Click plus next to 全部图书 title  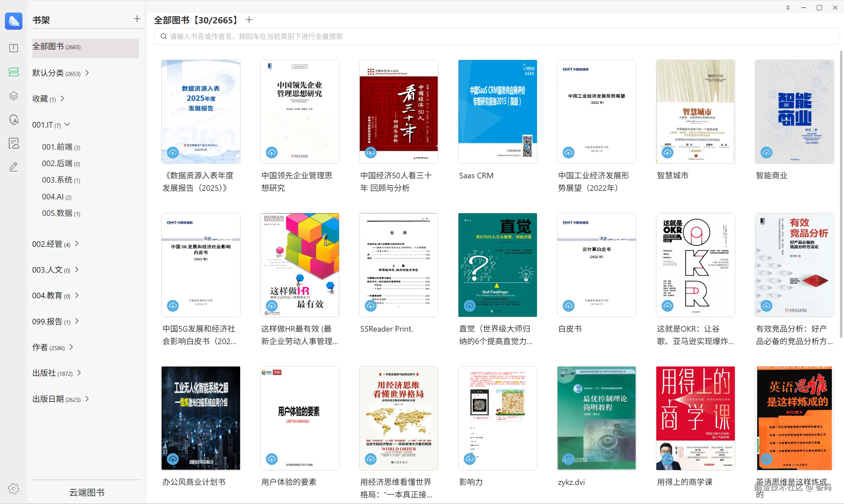(249, 20)
